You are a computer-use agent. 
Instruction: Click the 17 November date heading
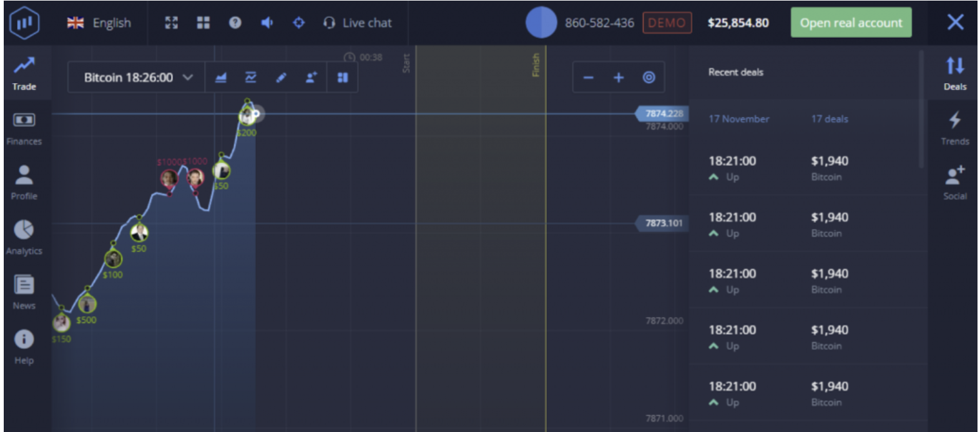pyautogui.click(x=738, y=119)
